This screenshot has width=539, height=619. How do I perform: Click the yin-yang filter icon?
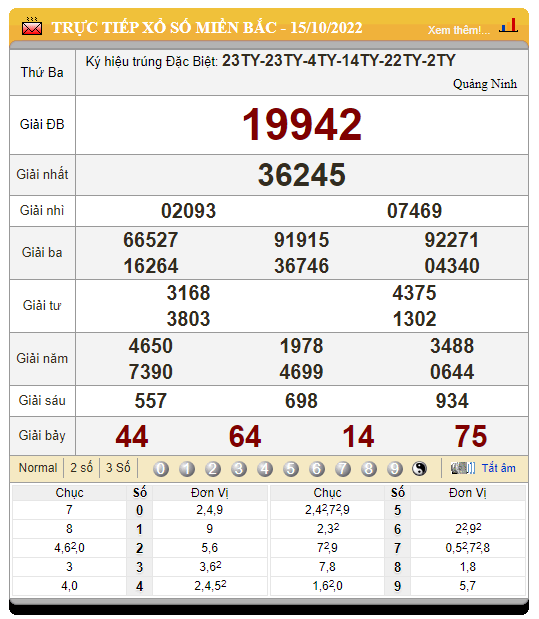pyautogui.click(x=419, y=469)
